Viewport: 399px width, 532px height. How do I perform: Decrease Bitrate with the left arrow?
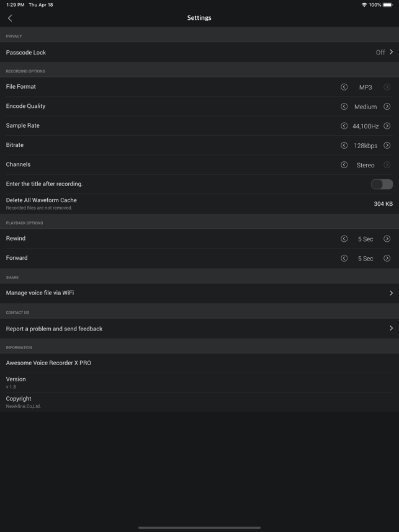(x=344, y=146)
